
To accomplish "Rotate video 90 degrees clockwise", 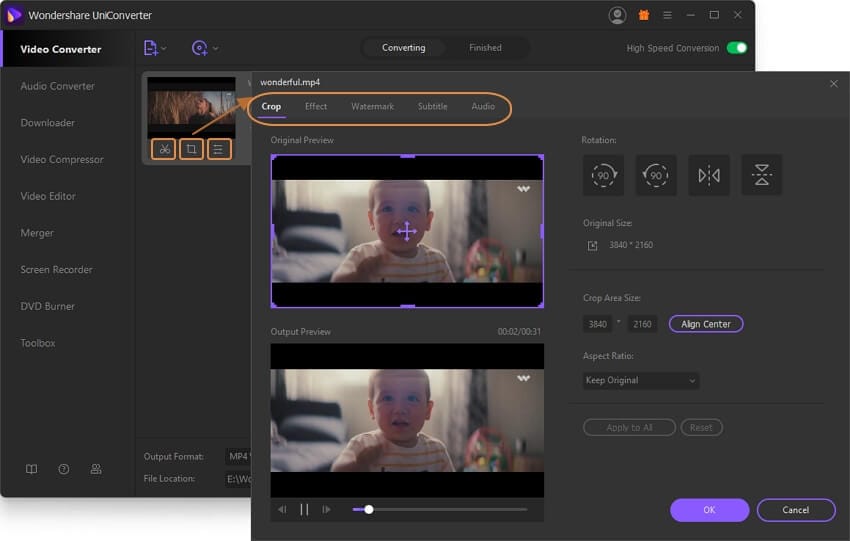I will pyautogui.click(x=603, y=175).
